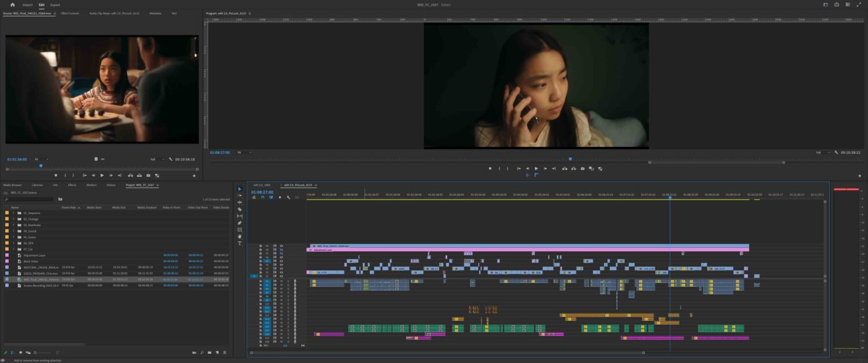
Task: Hide the Adjustment Layer video track
Action: (x=281, y=250)
